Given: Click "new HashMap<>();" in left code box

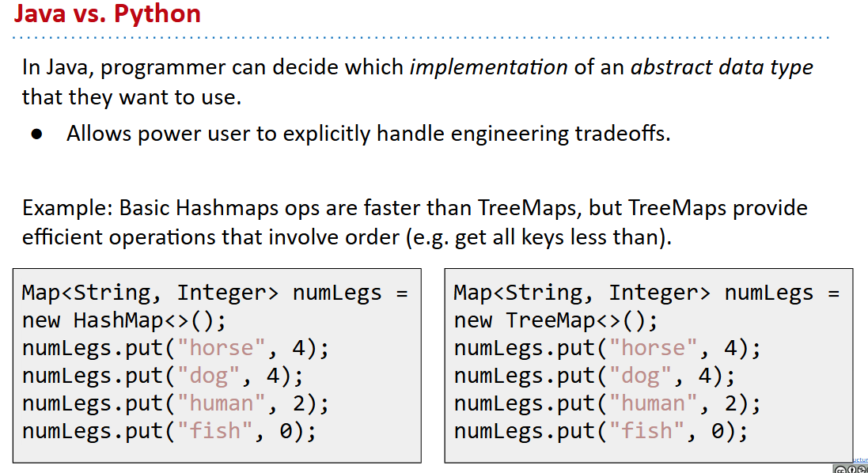Looking at the screenshot, I should point(124,320).
